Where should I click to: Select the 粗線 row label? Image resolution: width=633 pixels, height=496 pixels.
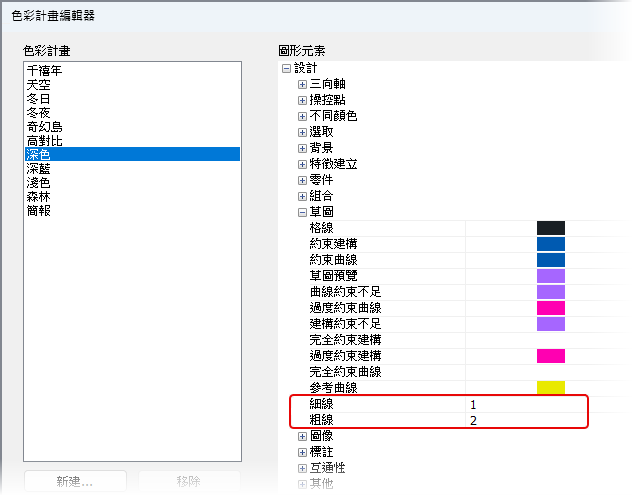(321, 420)
